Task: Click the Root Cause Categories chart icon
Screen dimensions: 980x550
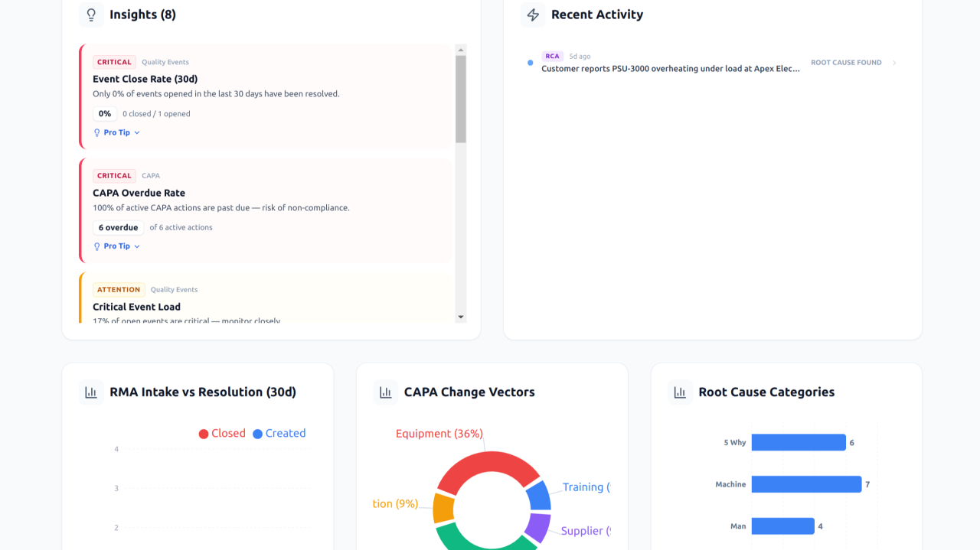Action: [x=680, y=392]
